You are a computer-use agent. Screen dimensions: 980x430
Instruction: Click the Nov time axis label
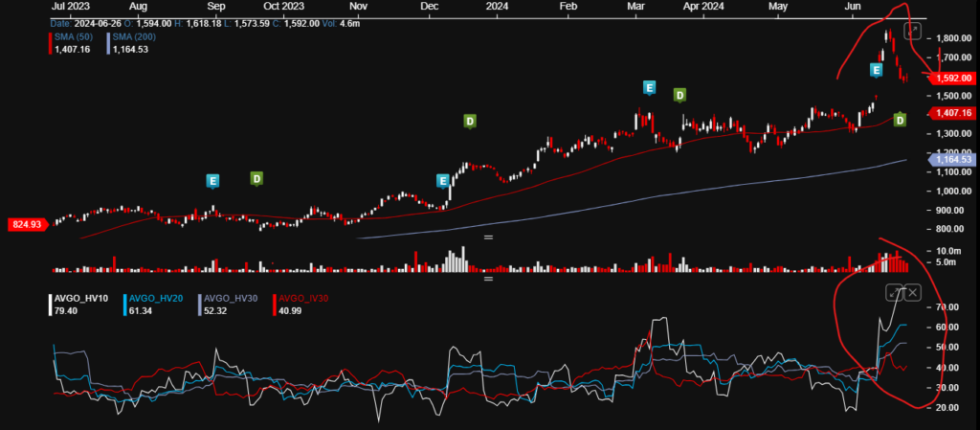[358, 7]
